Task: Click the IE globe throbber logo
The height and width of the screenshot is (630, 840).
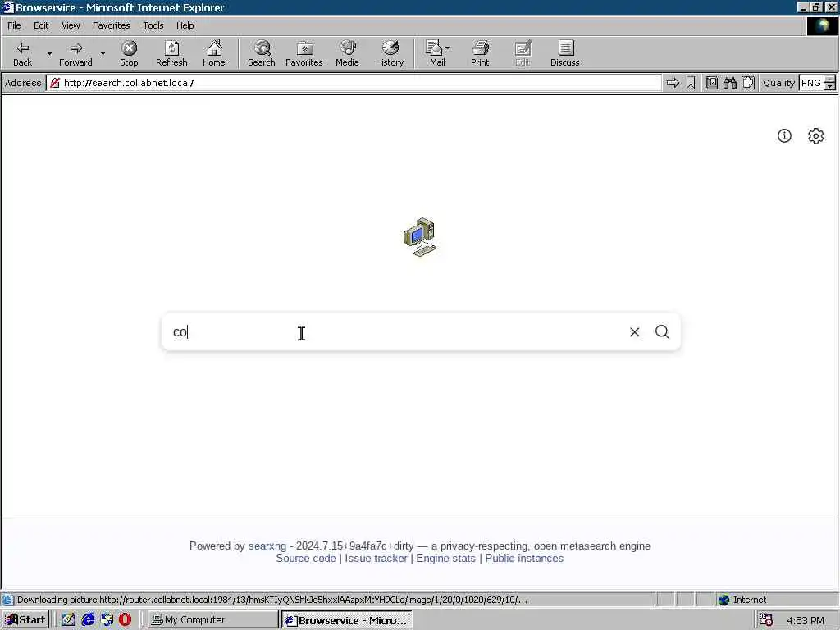Action: 822,25
